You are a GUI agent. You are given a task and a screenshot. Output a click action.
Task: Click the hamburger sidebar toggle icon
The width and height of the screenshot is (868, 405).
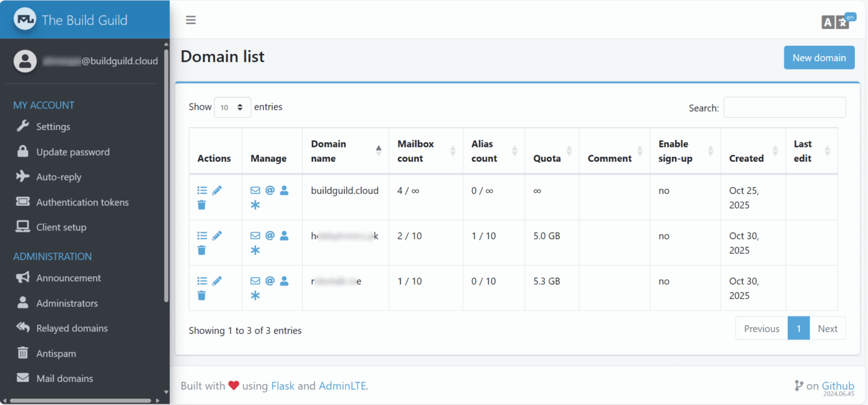[x=191, y=20]
